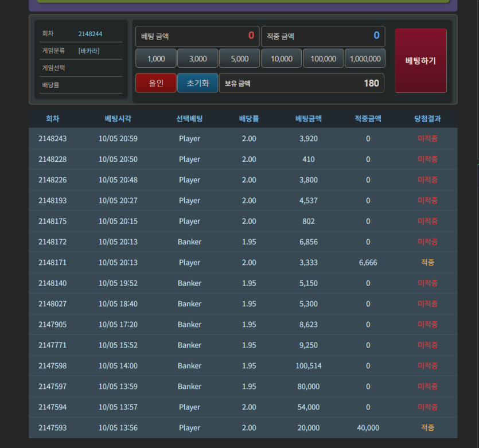Add 100,000 to the bet
The image size is (479, 448).
(x=324, y=59)
